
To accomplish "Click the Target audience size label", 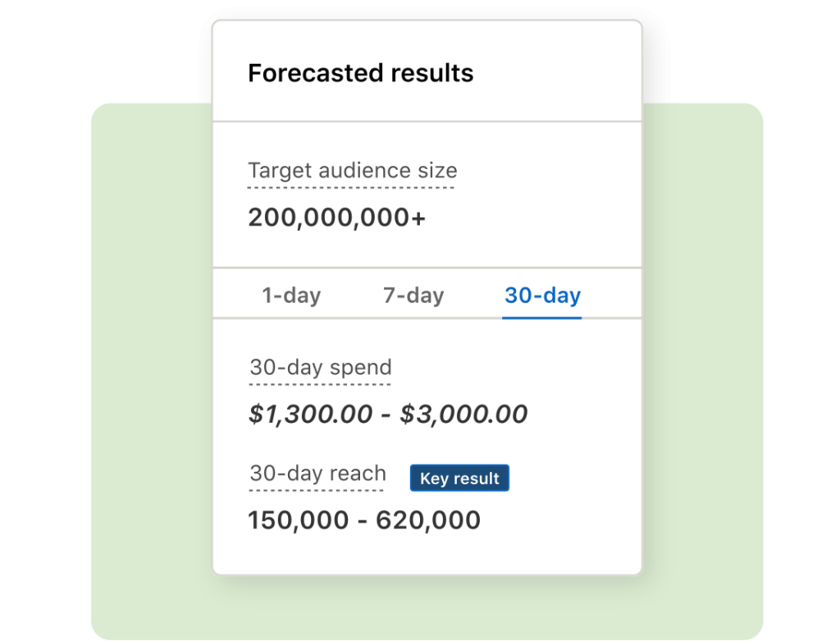I will tap(352, 171).
